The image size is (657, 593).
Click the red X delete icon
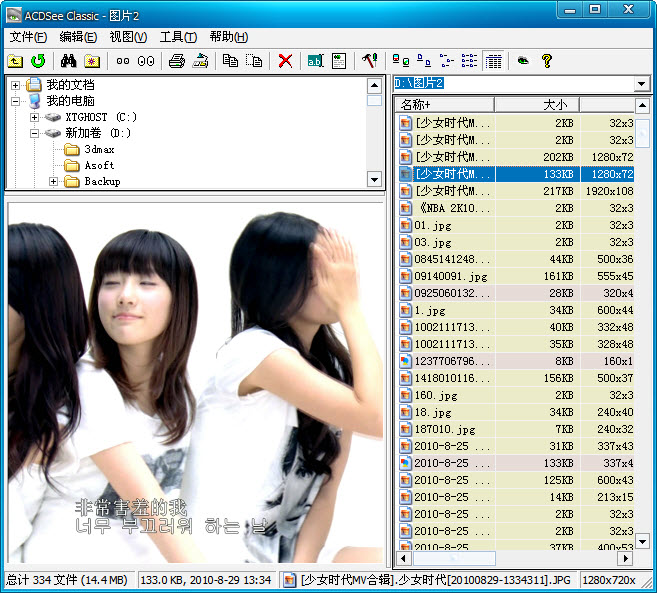coord(285,61)
